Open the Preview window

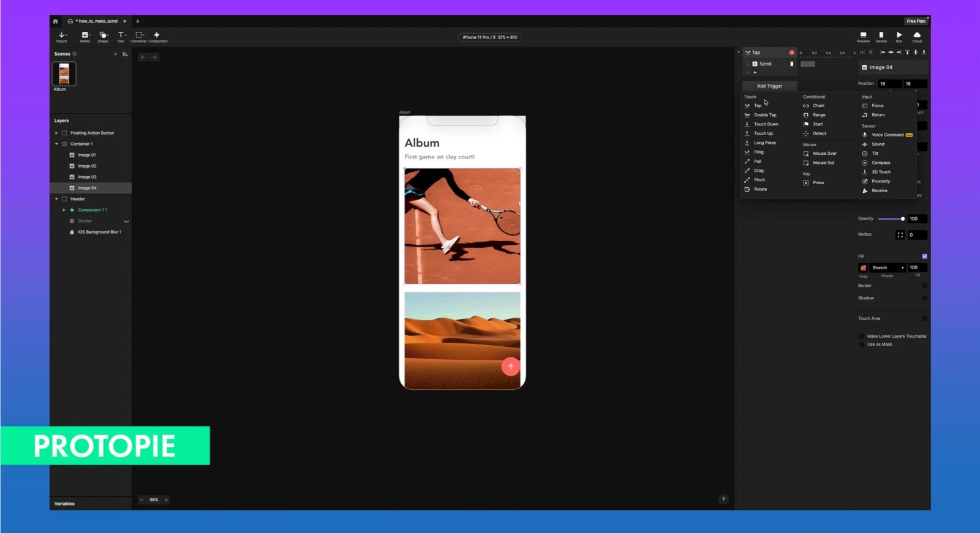(x=863, y=37)
